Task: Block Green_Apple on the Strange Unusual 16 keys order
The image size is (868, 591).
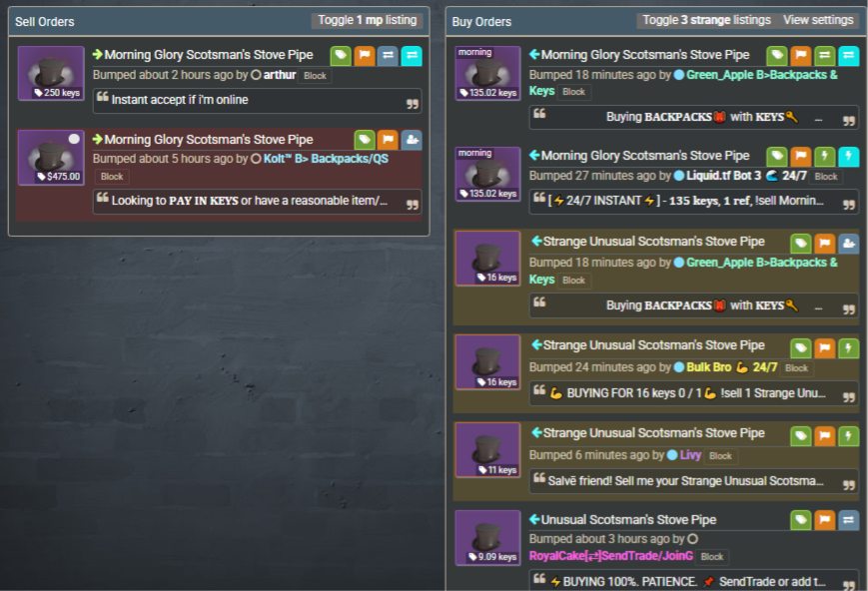Action: (x=573, y=280)
